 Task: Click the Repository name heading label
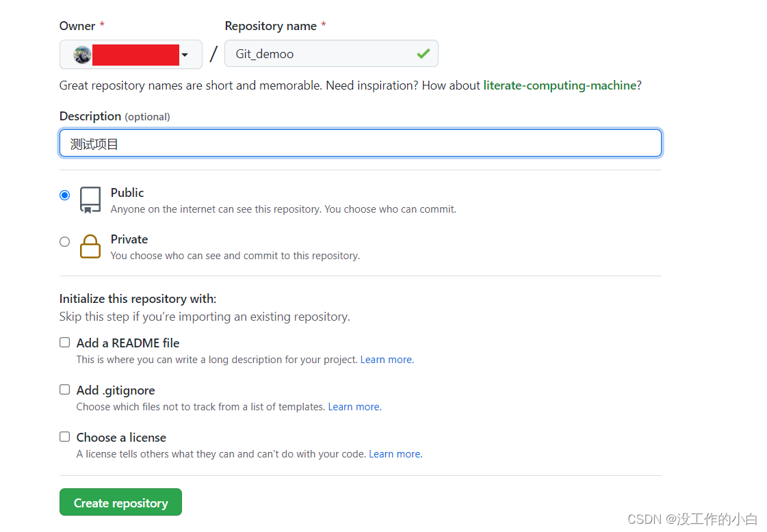[x=270, y=26]
